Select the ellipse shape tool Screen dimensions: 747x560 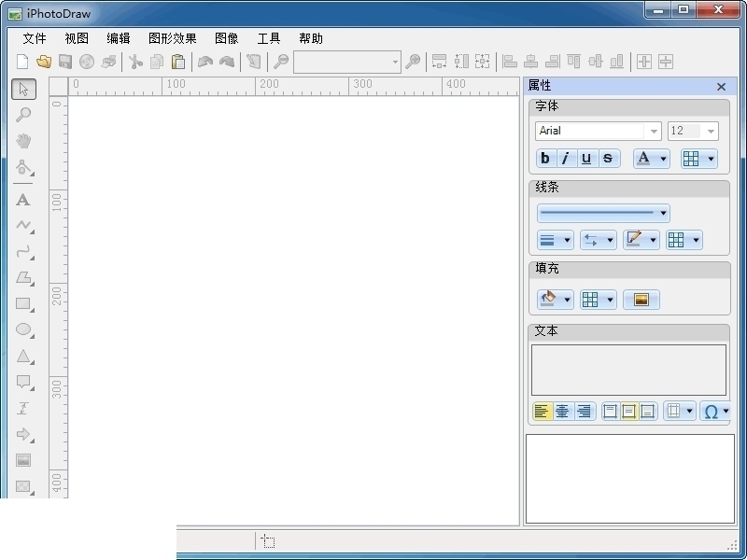click(24, 330)
